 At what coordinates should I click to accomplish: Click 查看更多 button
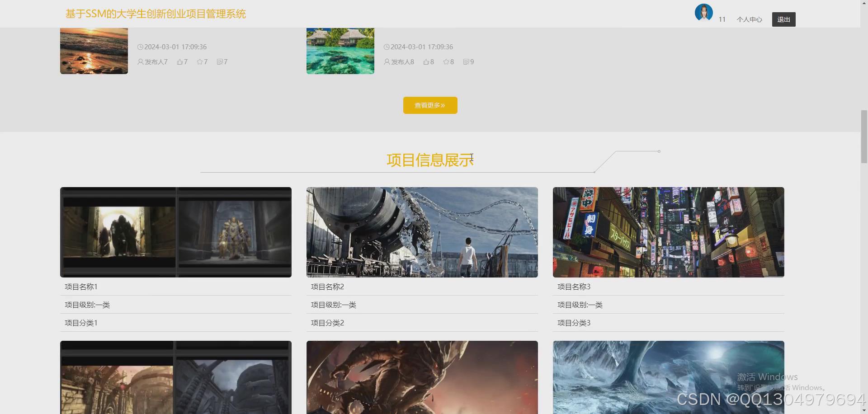click(x=430, y=105)
